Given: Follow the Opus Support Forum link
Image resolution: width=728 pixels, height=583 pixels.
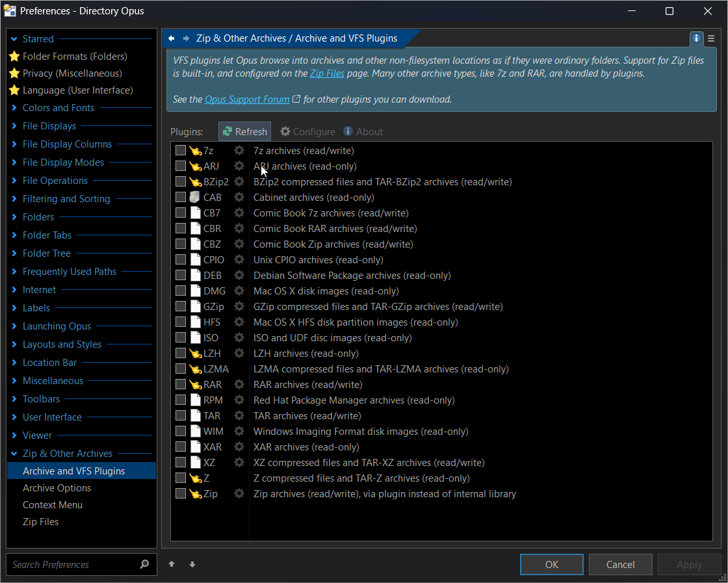Looking at the screenshot, I should tap(247, 99).
